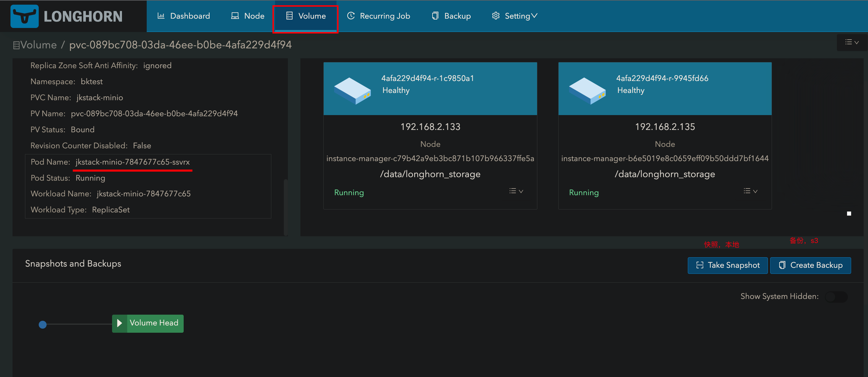
Task: Open the Node tab
Action: coord(247,16)
